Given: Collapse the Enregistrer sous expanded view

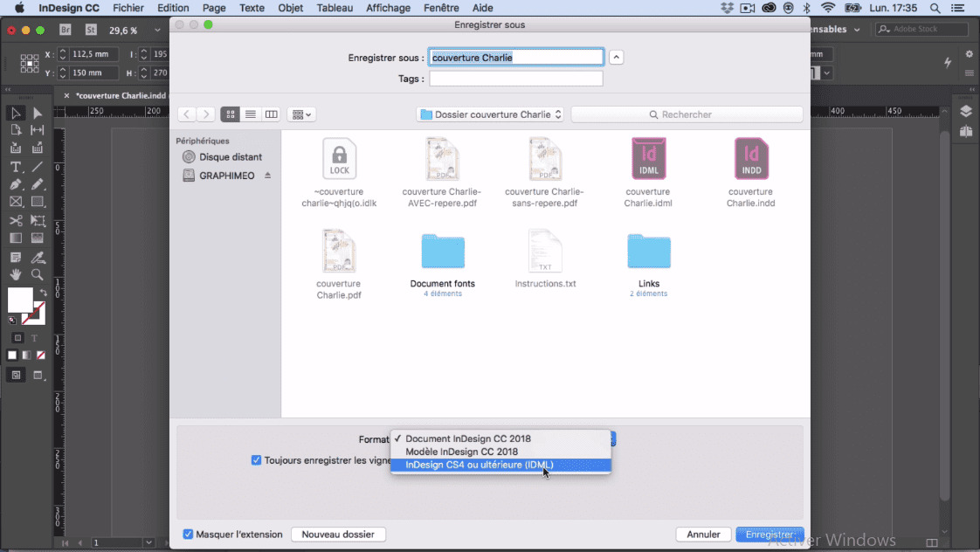Looking at the screenshot, I should [616, 56].
